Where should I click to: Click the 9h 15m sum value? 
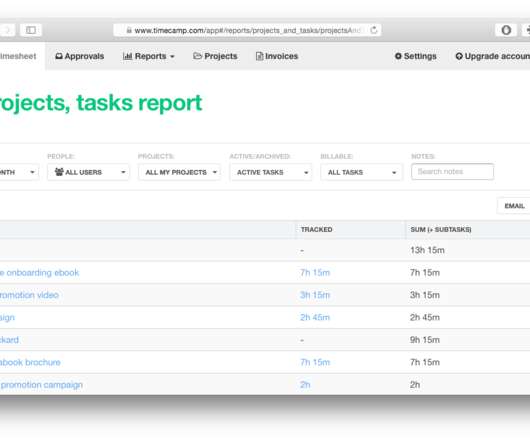point(425,340)
